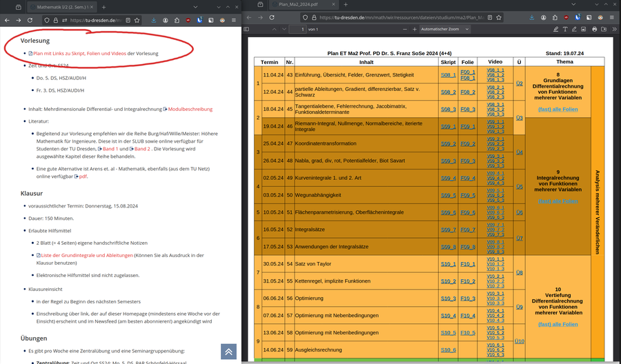Screen dimensions: 621x364
Task: Open Folie link F09_2 in the PDF
Action: click(x=468, y=143)
